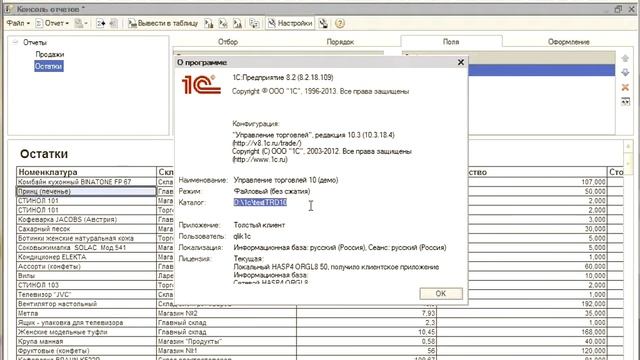The width and height of the screenshot is (640, 360).
Task: Click the copy-settings icon left of Настройки
Action: pos(254,23)
